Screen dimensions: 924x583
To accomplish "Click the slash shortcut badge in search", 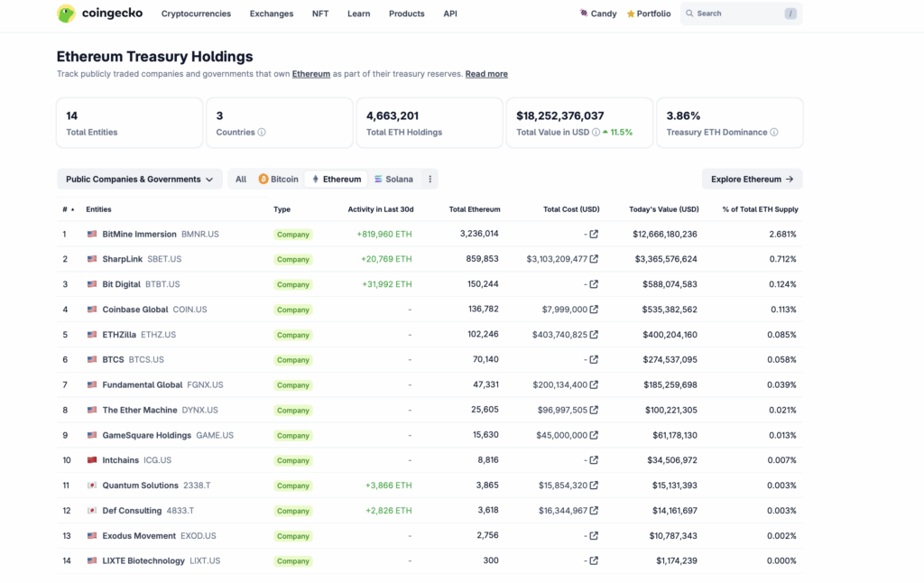I will 790,14.
